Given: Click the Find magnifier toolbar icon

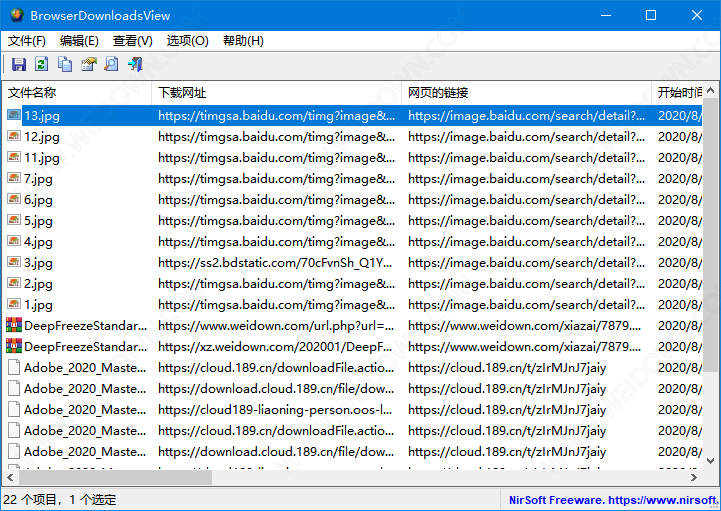Looking at the screenshot, I should pos(111,64).
